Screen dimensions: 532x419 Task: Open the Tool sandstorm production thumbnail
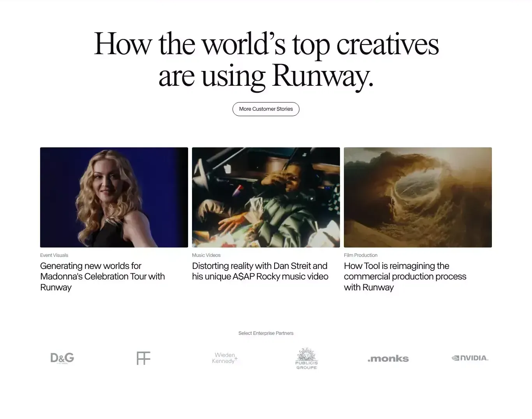coord(418,197)
